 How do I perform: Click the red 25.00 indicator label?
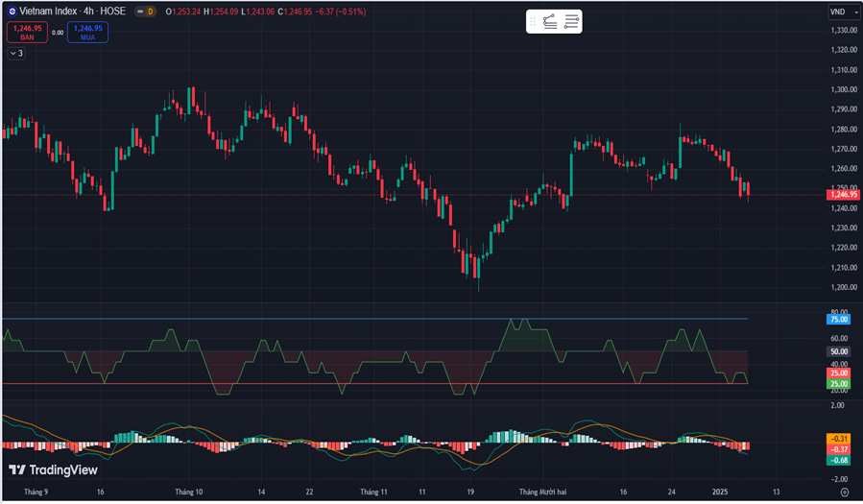[839, 373]
